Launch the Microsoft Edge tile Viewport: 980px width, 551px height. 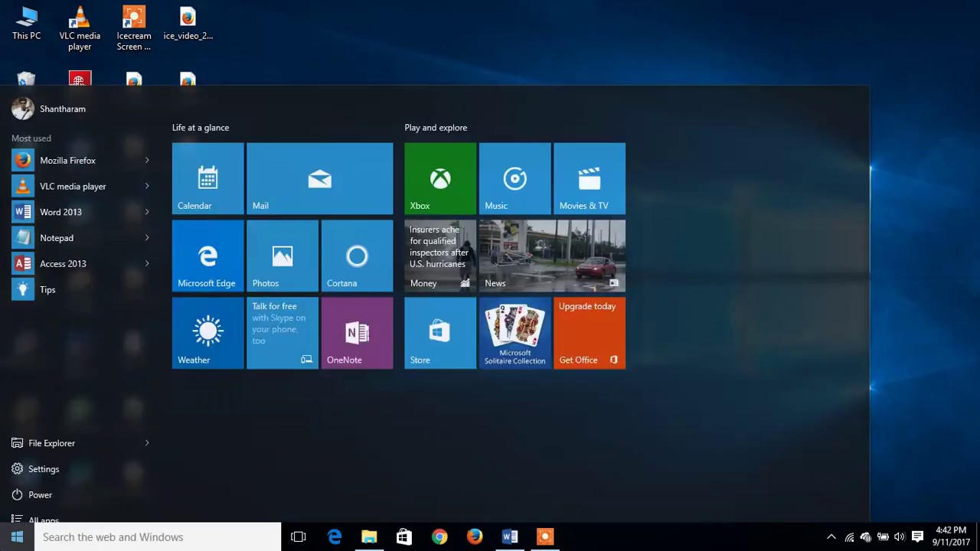point(207,256)
